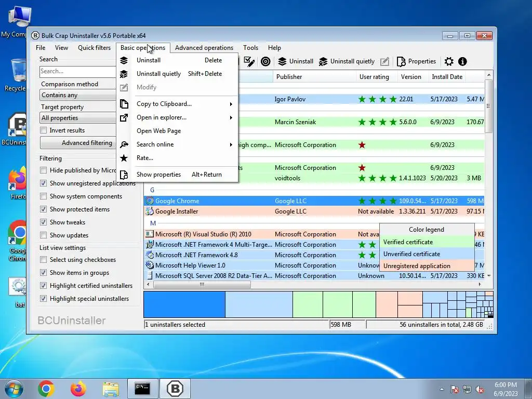
Task: Click the Unregistered application legend color
Action: click(427, 265)
